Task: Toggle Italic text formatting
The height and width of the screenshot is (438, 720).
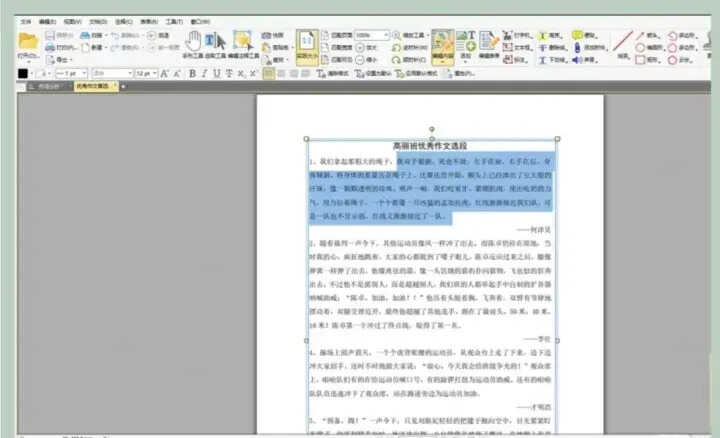Action: point(205,73)
